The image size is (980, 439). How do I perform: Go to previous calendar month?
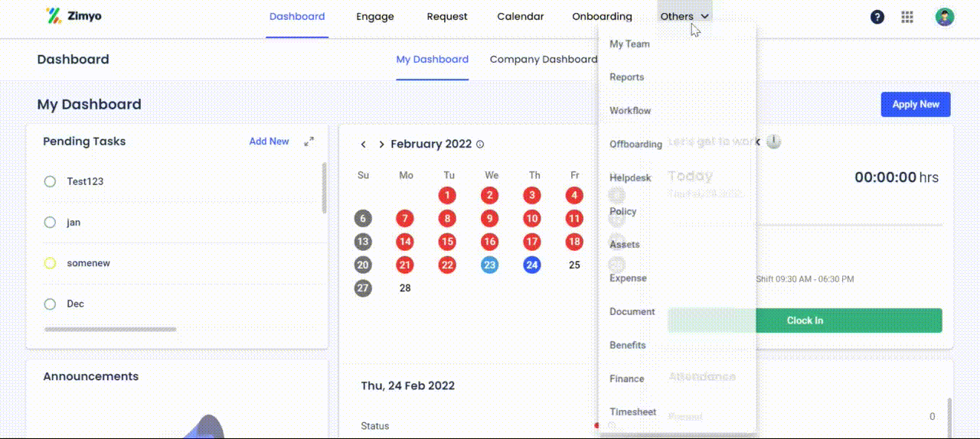(x=363, y=145)
